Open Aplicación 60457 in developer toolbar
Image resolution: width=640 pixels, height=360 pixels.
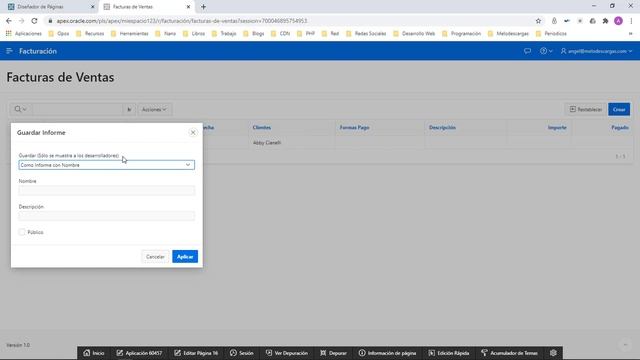[139, 353]
